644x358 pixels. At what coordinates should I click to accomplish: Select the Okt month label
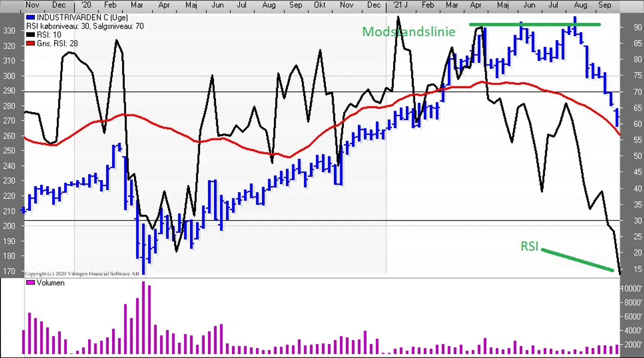(x=320, y=5)
